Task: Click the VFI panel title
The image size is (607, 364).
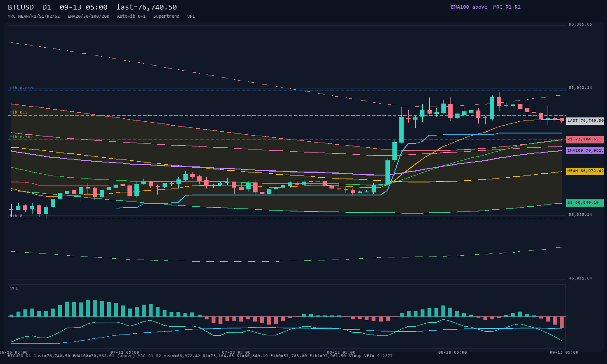Action: pyautogui.click(x=14, y=288)
